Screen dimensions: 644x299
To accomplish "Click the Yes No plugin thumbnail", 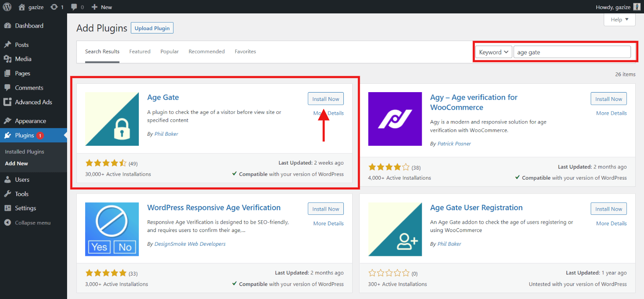I will tap(112, 229).
